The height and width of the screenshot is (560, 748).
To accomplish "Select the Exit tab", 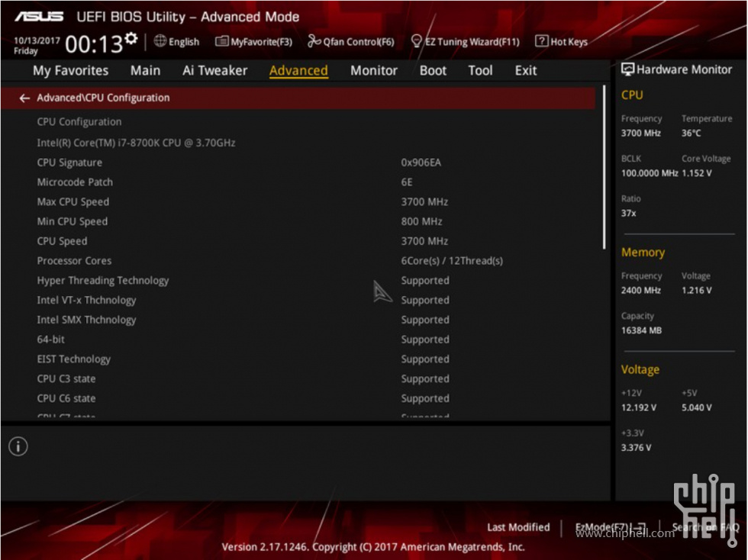I will (x=526, y=71).
